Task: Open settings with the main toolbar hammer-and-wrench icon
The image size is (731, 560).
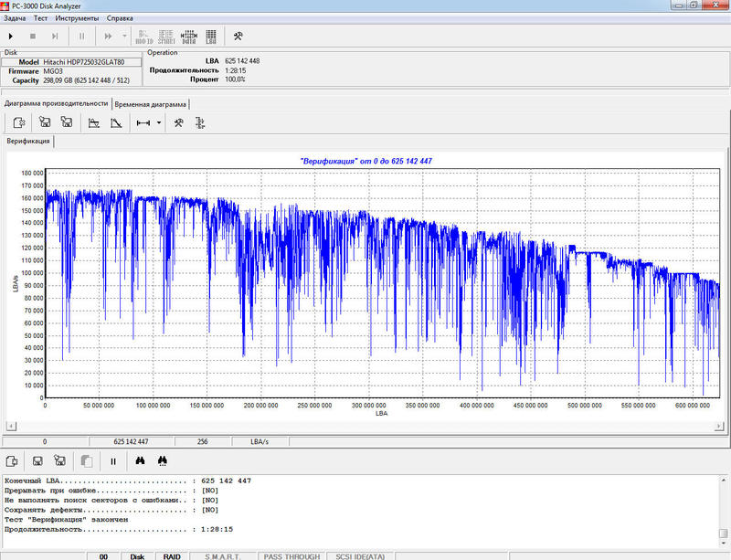Action: click(x=238, y=37)
